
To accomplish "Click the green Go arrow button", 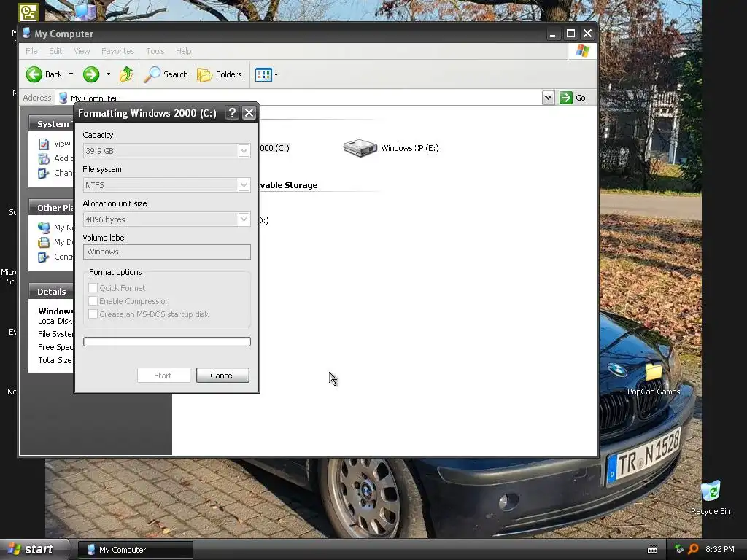I will (x=565, y=98).
